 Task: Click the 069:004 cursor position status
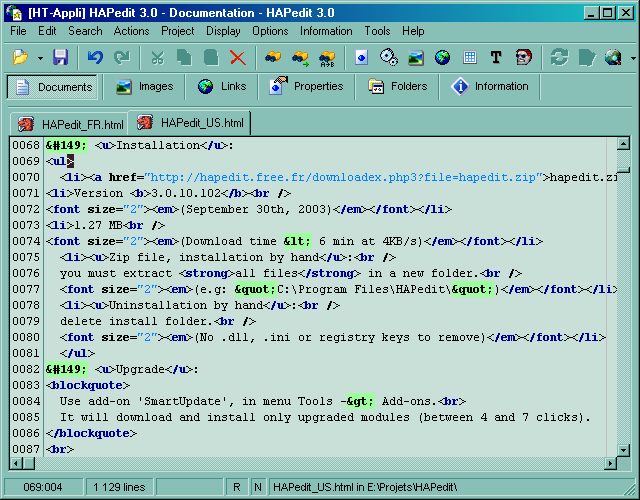tap(42, 487)
